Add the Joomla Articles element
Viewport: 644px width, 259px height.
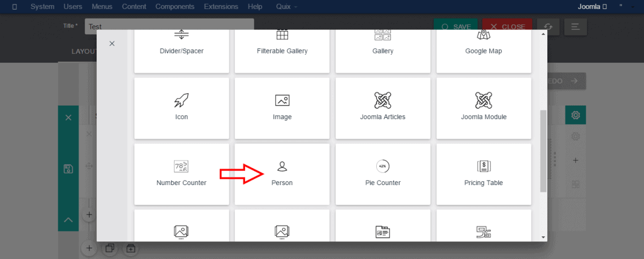382,108
